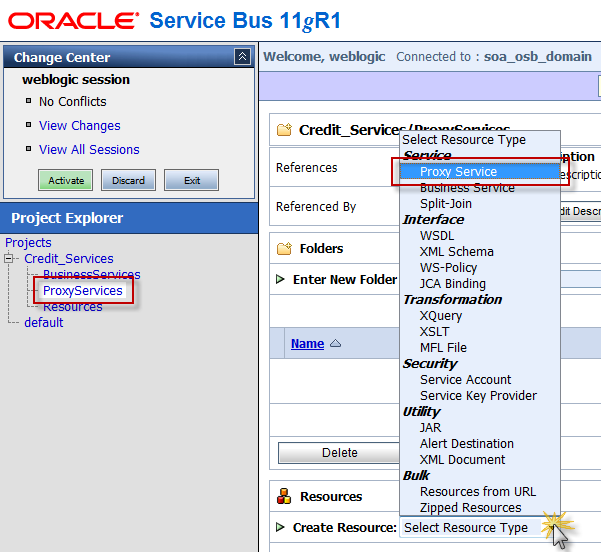Click the Discard button

point(128,180)
